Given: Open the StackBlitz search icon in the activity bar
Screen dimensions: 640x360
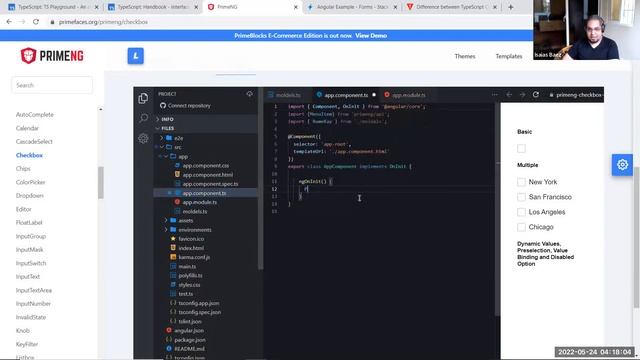Looking at the screenshot, I should 143,118.
